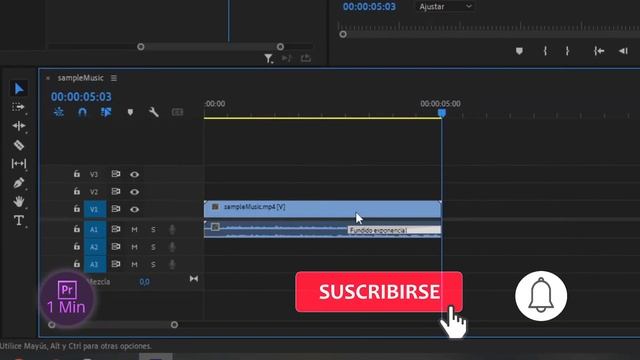This screenshot has width=640, height=360.
Task: Target the V2 track label
Action: pyautogui.click(x=94, y=191)
